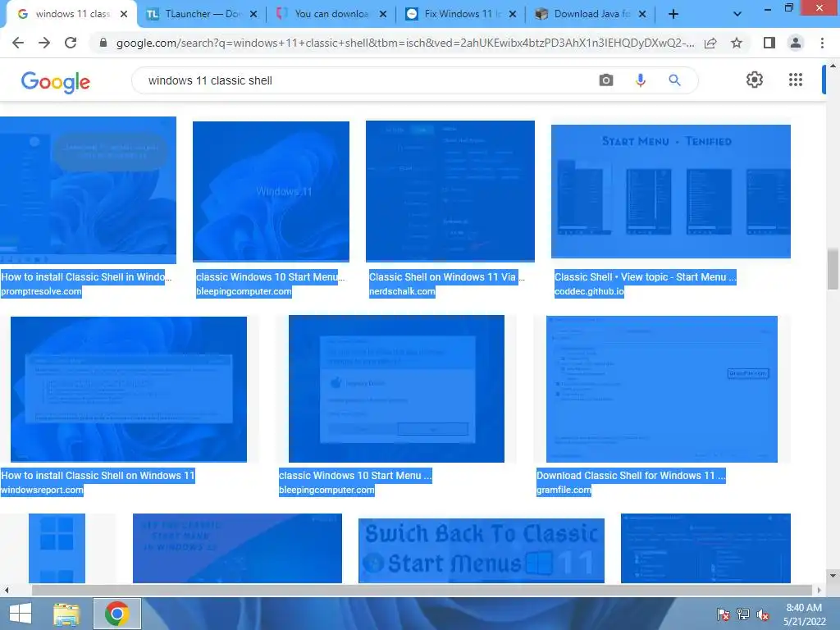
Task: Go forward to next page
Action: tap(44, 43)
